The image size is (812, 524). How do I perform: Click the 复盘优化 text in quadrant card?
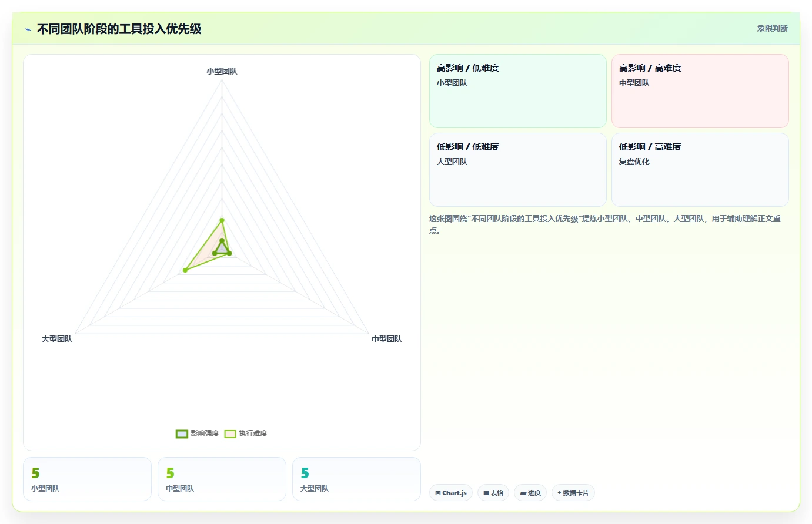pos(634,162)
